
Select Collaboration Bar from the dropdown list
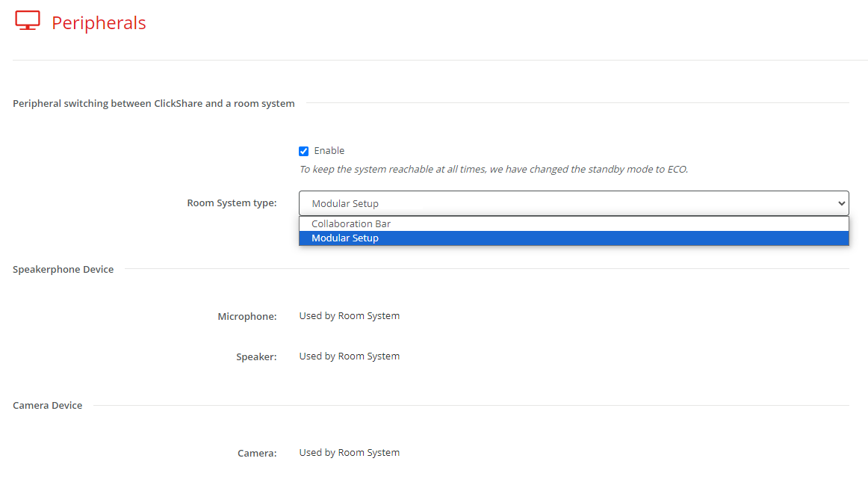point(351,223)
